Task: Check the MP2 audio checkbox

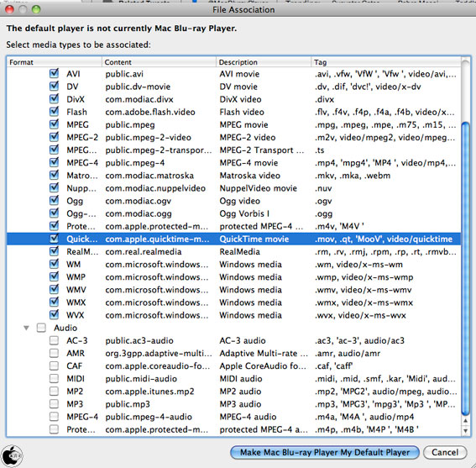Action: coord(54,391)
